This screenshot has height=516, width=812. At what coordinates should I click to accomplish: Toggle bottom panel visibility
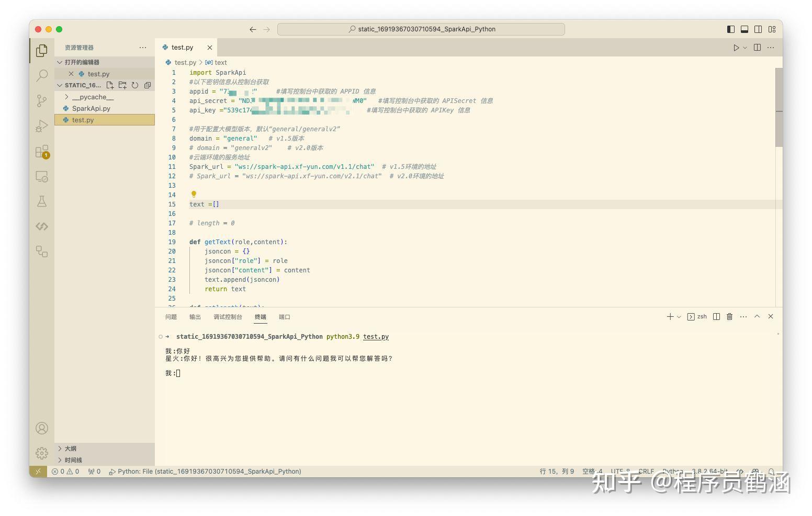click(x=745, y=29)
